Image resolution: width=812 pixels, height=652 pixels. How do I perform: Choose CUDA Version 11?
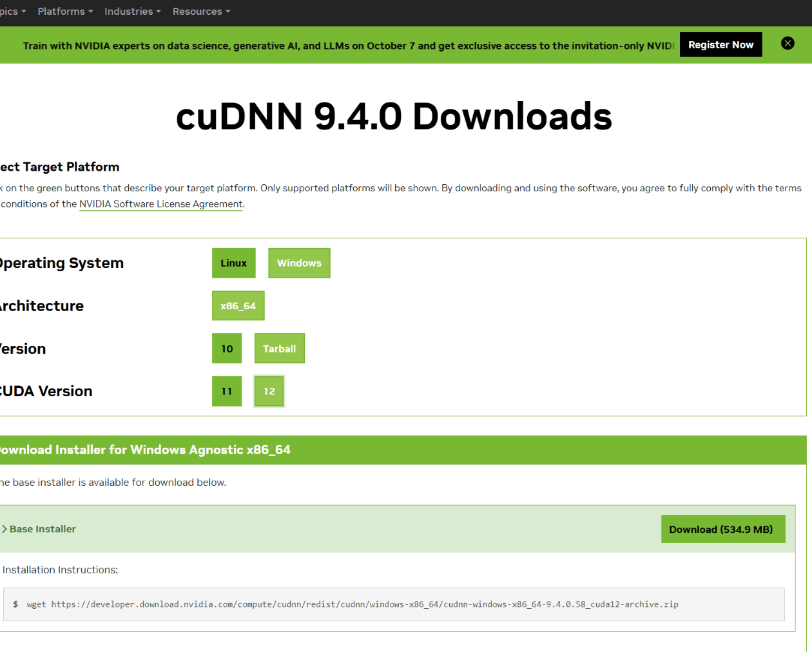pos(227,391)
